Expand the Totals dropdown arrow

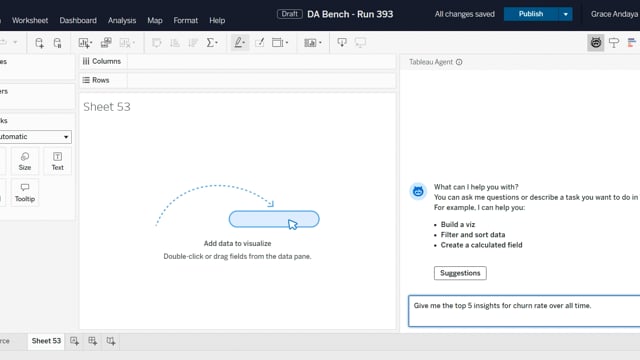pos(217,42)
